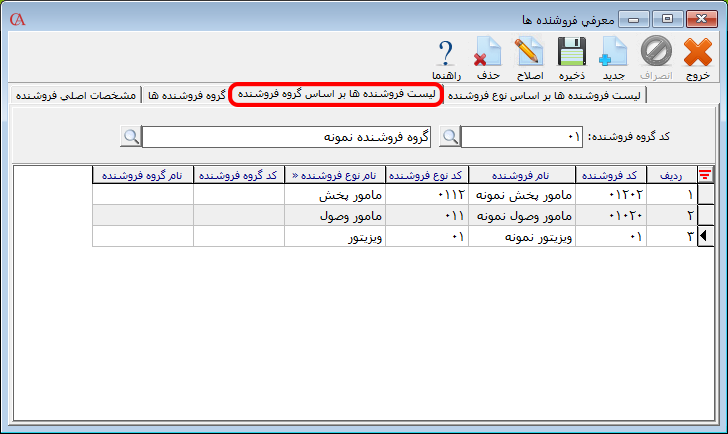The height and width of the screenshot is (434, 728).
Task: Click the اصلاح (Edit) pencil icon
Action: click(528, 58)
